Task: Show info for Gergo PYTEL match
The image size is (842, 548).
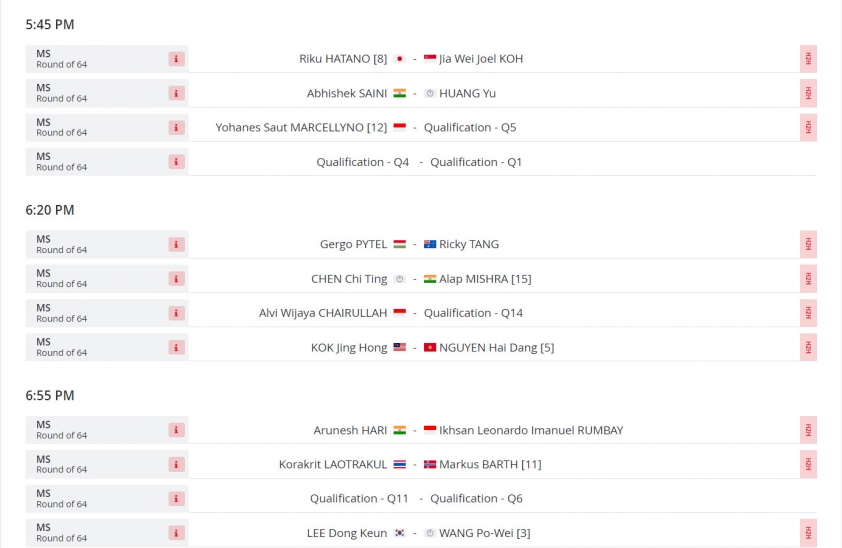Action: (176, 245)
